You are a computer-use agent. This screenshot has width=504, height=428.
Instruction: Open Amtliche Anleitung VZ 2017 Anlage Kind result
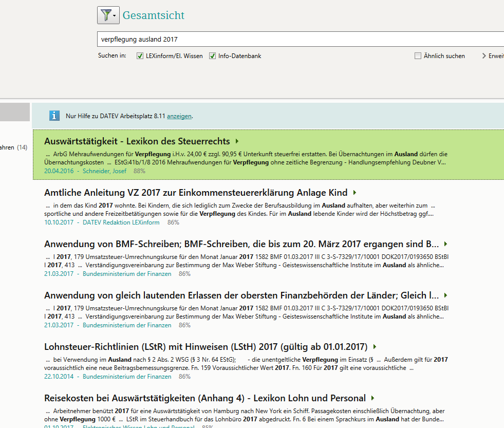point(196,193)
